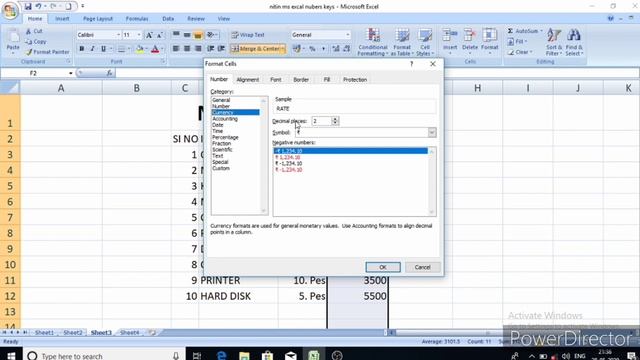Click the Percent Style icon
The height and width of the screenshot is (360, 640).
312,49
